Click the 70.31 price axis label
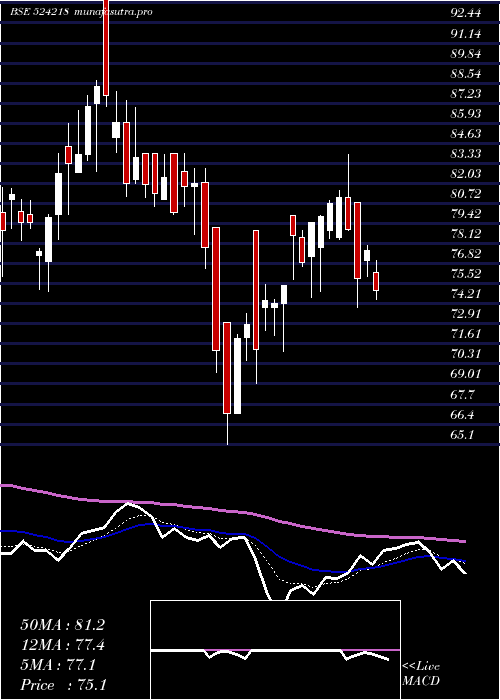The height and width of the screenshot is (700, 500). pyautogui.click(x=466, y=354)
